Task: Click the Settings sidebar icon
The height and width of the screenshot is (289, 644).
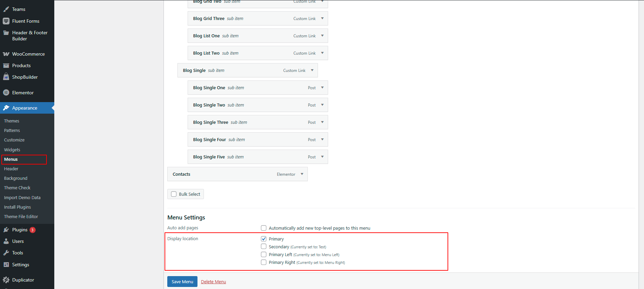Action: [x=6, y=265]
